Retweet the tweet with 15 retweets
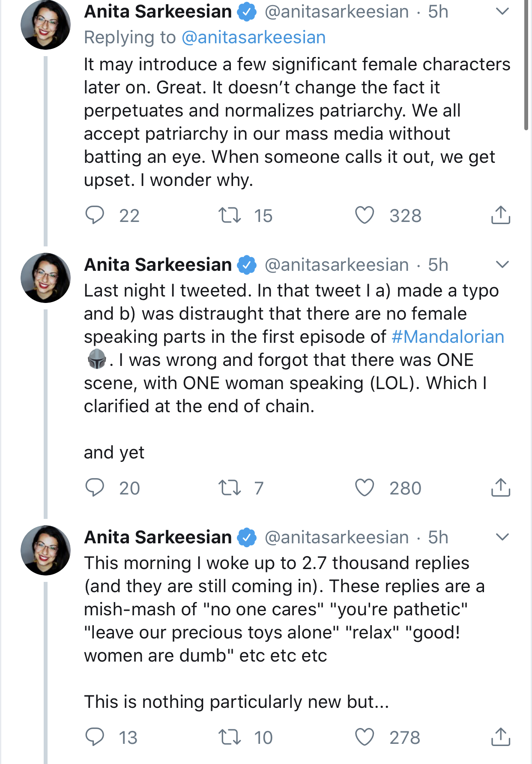Viewport: 532px width, 764px height. point(230,215)
